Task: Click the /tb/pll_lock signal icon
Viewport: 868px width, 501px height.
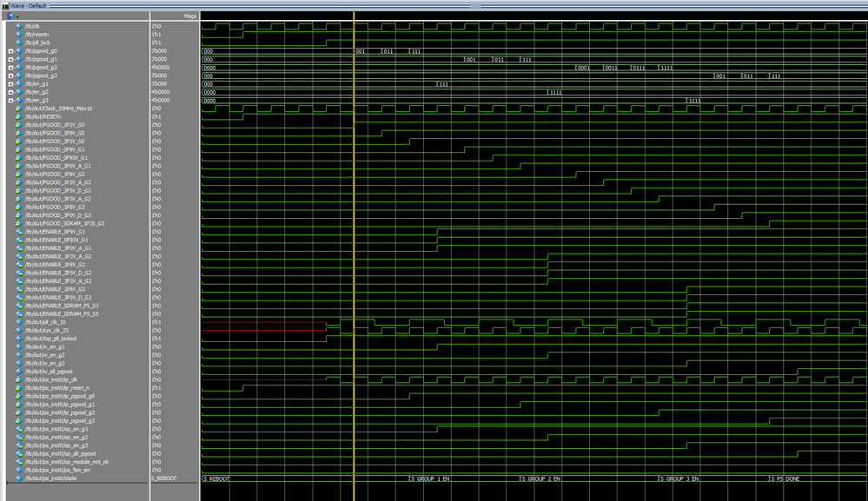Action: pyautogui.click(x=19, y=43)
